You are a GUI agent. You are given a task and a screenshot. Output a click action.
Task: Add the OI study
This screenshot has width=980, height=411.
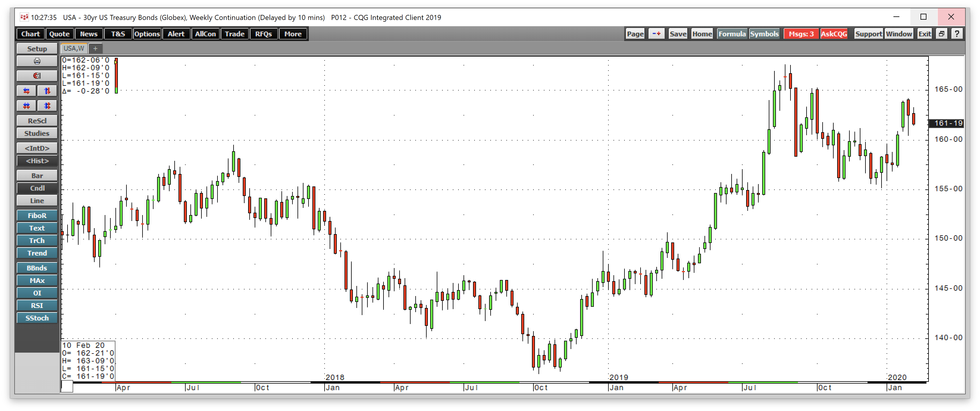pyautogui.click(x=37, y=293)
